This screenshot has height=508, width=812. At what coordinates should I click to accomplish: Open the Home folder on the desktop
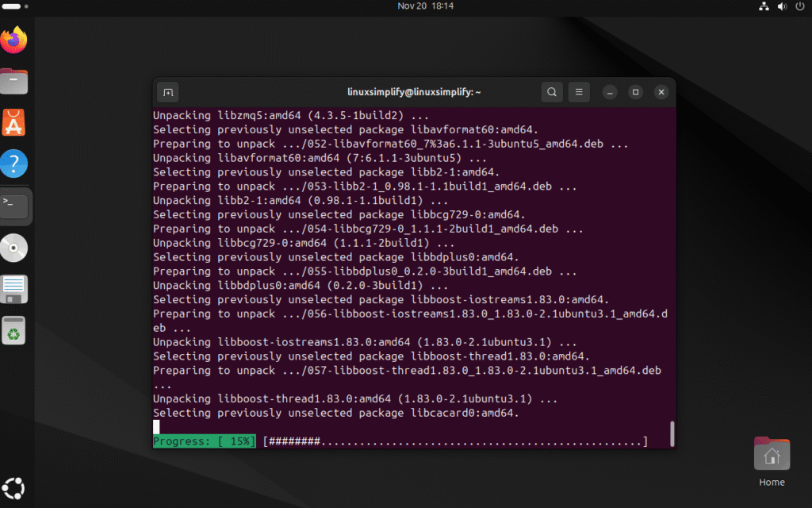[x=771, y=460]
